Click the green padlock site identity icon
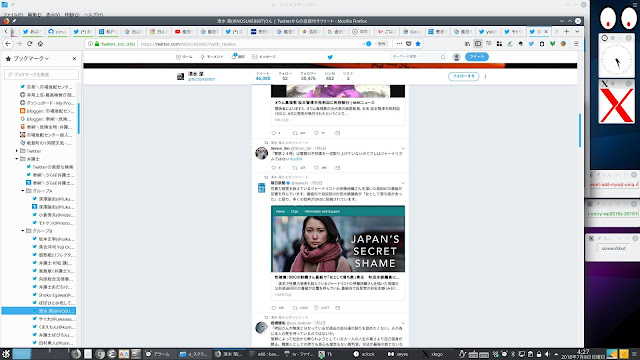Screen dimensions: 640x360 [97, 44]
